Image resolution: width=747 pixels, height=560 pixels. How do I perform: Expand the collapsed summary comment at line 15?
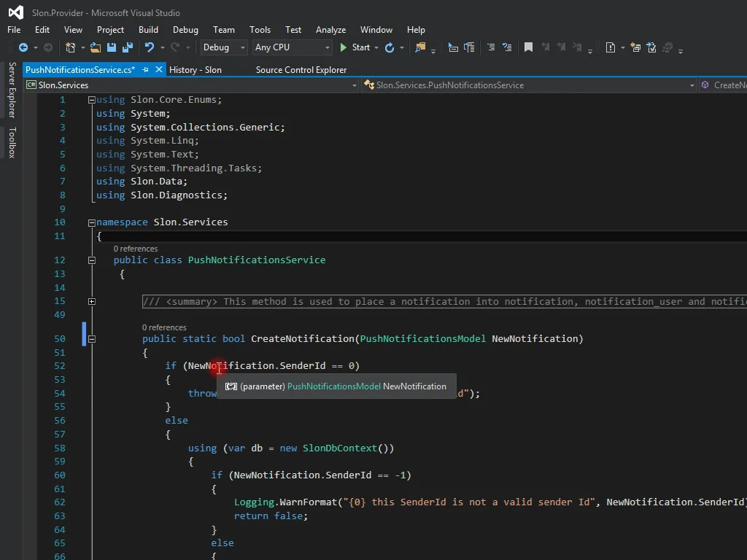(x=91, y=301)
